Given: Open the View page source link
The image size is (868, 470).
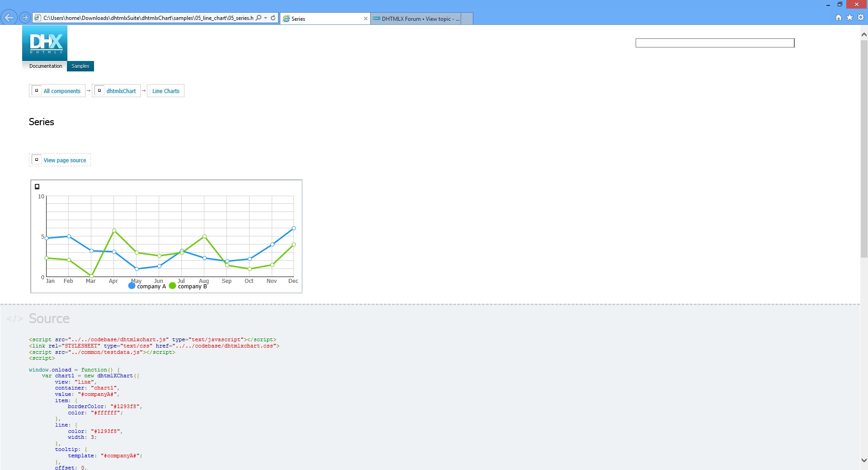Looking at the screenshot, I should pos(65,160).
